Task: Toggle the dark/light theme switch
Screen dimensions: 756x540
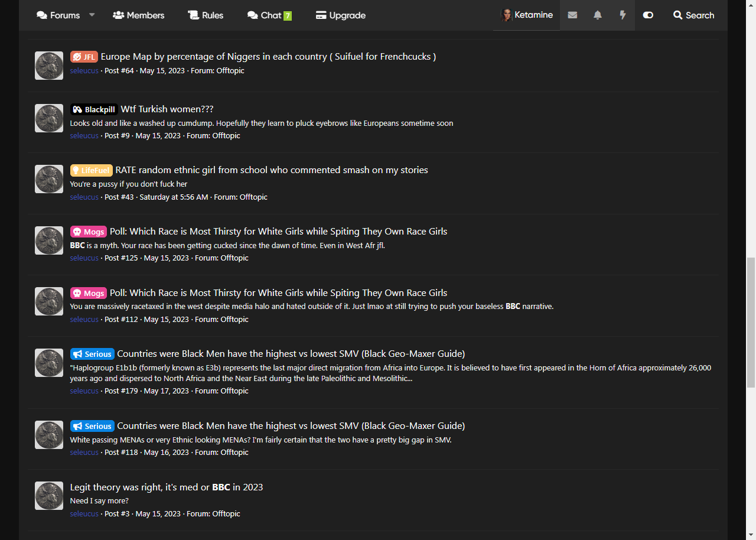Action: pos(648,15)
